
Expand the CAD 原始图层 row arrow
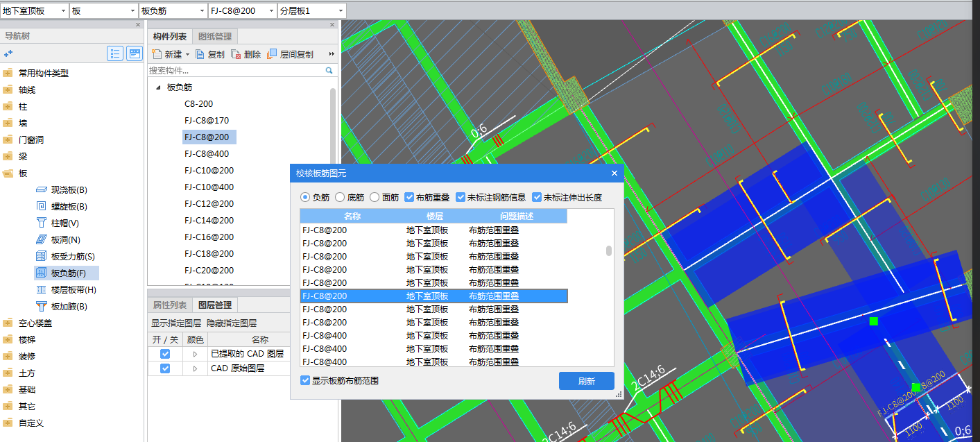[196, 368]
